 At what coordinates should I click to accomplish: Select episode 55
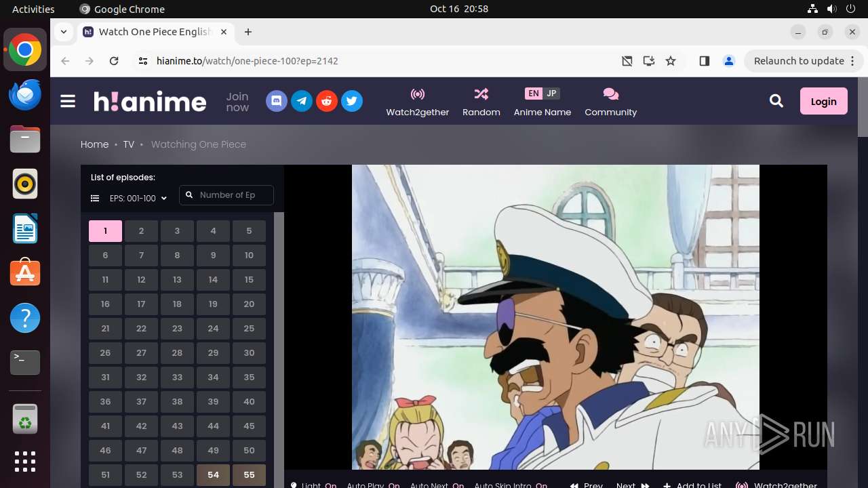click(x=249, y=475)
